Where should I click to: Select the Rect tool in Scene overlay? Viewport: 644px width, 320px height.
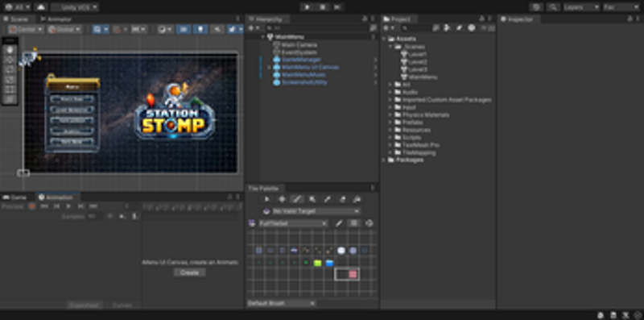[10, 89]
